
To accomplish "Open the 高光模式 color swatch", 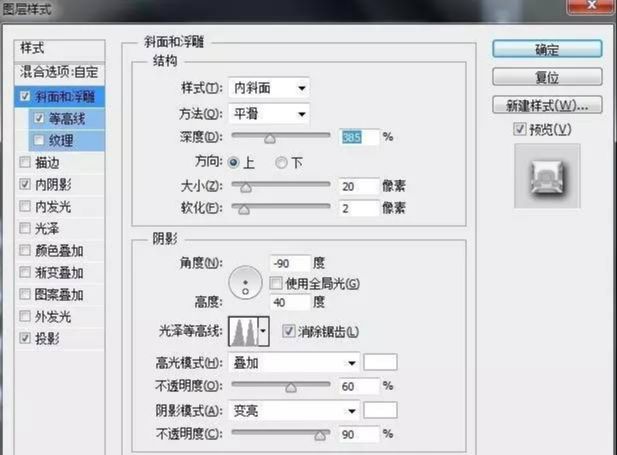I will click(380, 362).
